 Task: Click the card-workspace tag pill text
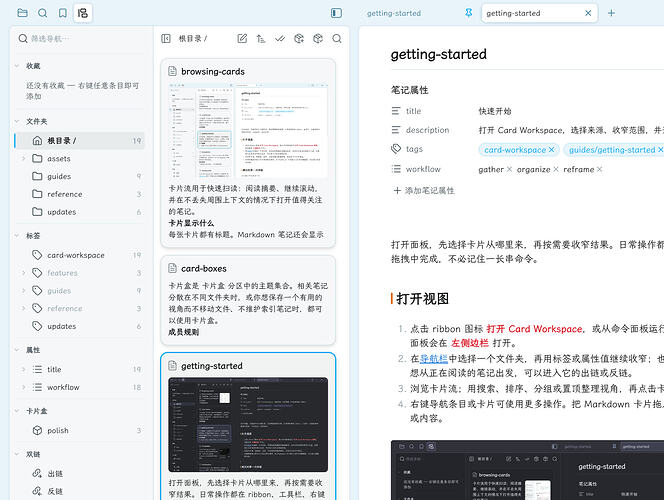click(x=515, y=150)
